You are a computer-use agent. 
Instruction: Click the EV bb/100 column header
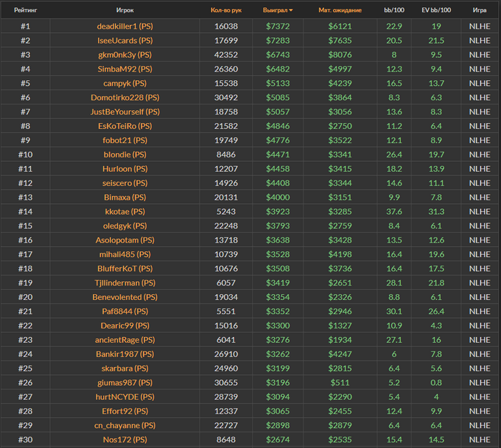tap(436, 11)
